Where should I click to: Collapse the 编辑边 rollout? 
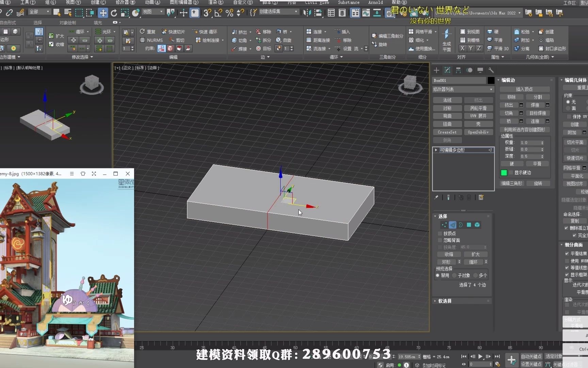tap(507, 80)
